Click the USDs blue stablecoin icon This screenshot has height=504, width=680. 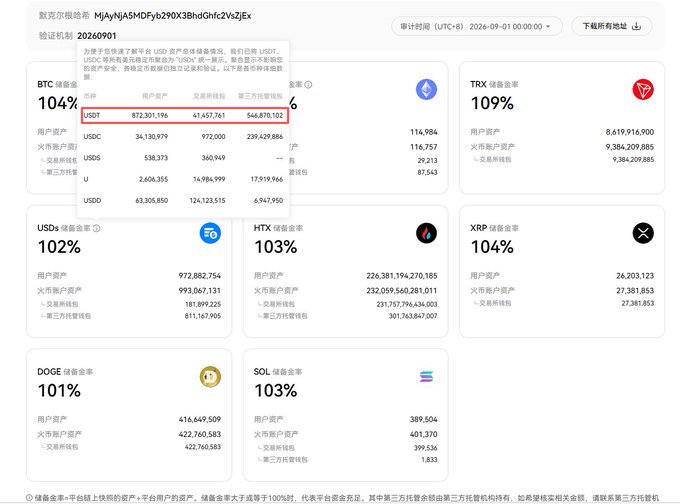210,233
